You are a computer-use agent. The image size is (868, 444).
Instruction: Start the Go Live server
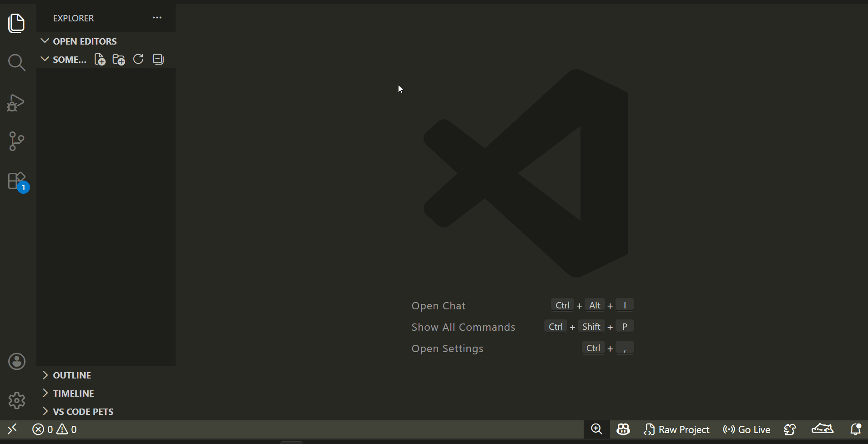(x=747, y=429)
